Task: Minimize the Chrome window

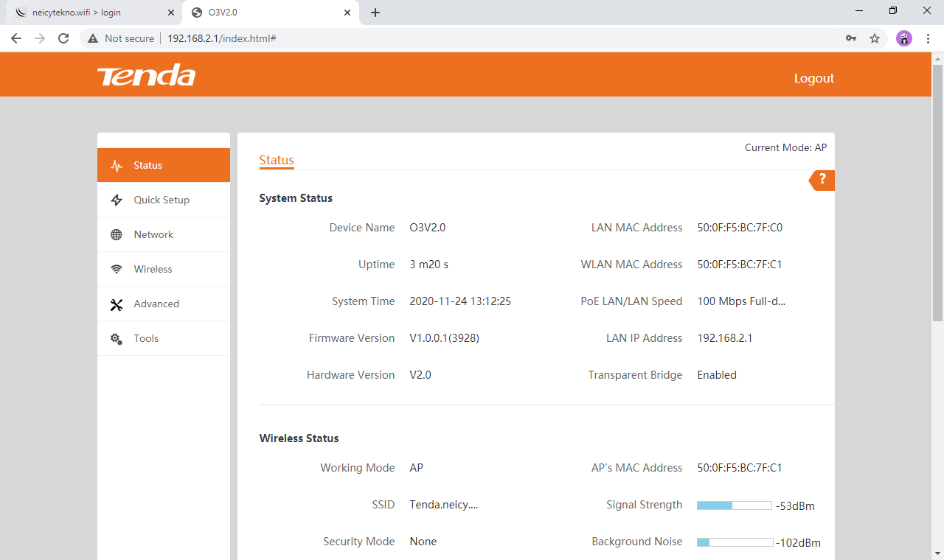Action: pyautogui.click(x=859, y=10)
